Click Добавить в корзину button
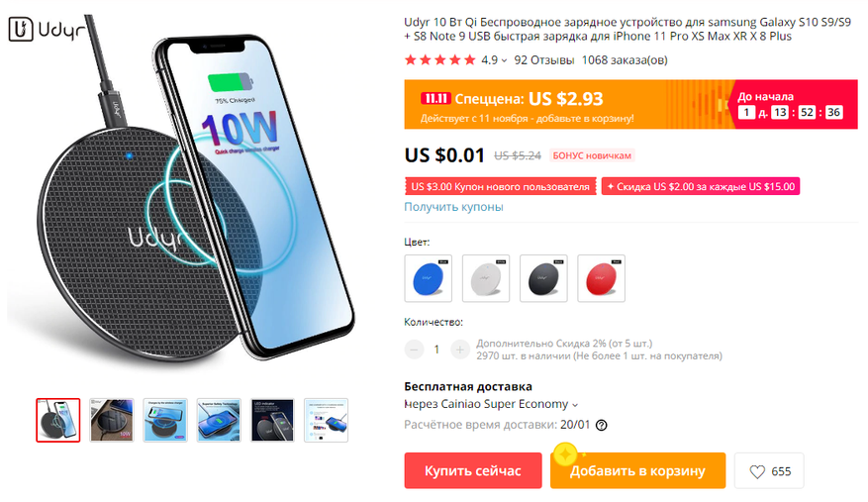This screenshot has height=502, width=868. pos(637,470)
